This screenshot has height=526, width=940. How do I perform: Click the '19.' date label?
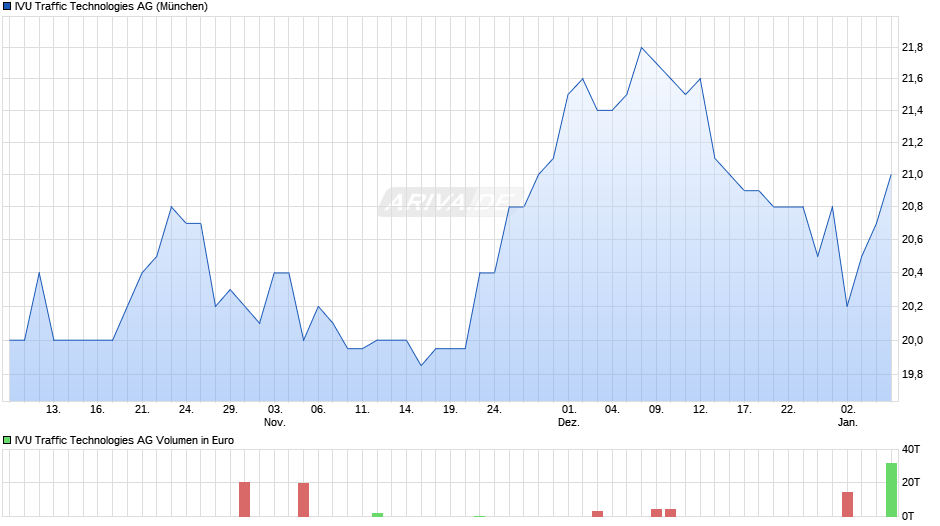tap(450, 410)
